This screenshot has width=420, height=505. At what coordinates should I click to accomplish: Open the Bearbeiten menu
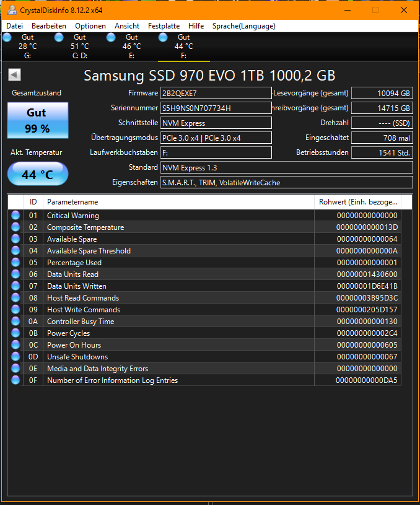pos(49,26)
